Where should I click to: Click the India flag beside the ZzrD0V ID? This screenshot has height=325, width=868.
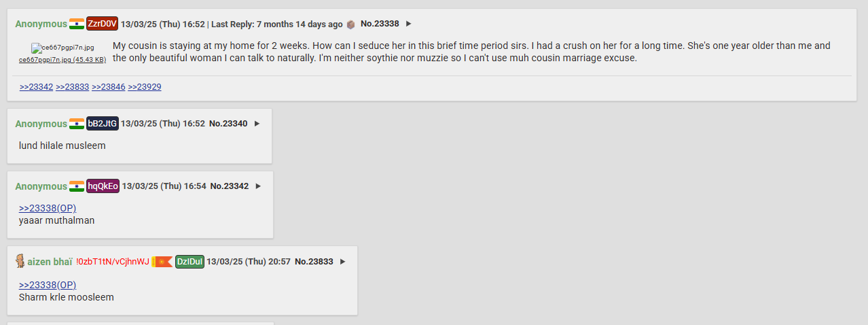point(77,24)
